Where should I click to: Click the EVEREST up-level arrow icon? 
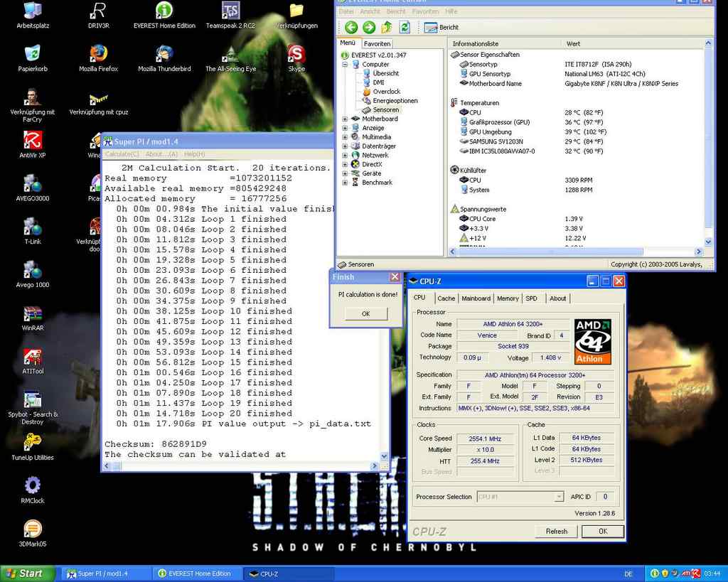pos(387,28)
